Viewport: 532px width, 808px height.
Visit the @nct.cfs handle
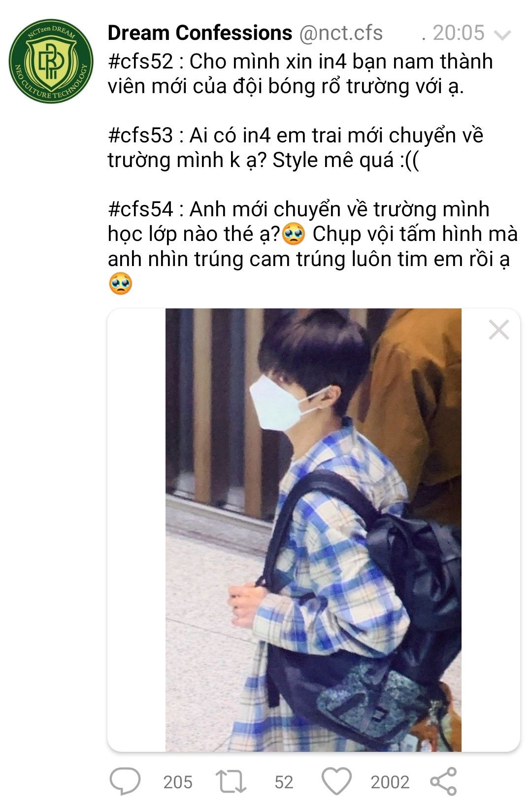click(340, 33)
